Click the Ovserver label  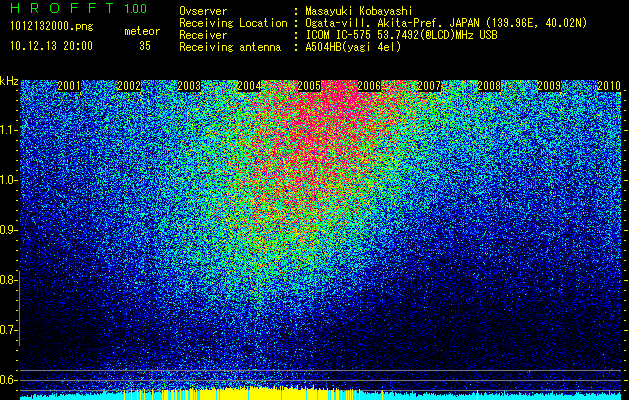[x=203, y=11]
